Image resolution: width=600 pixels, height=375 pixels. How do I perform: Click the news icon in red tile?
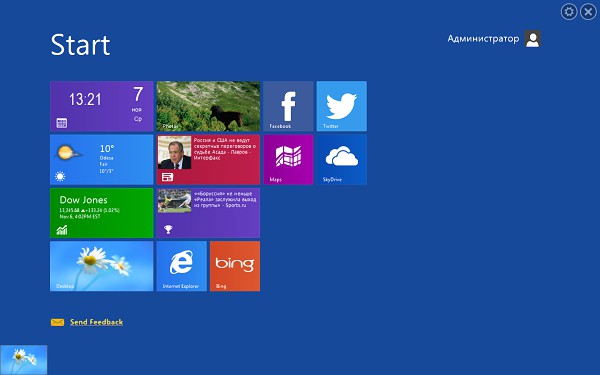tap(168, 177)
